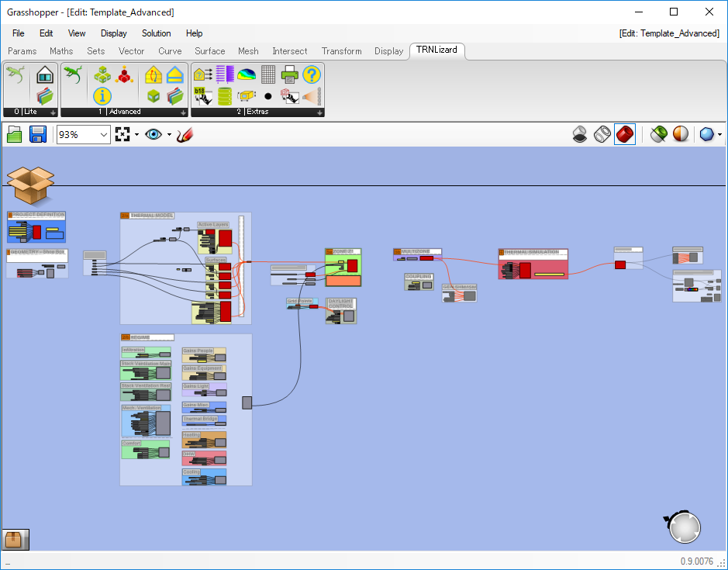
Task: Select the b18 icon in Extras
Action: coord(202,95)
